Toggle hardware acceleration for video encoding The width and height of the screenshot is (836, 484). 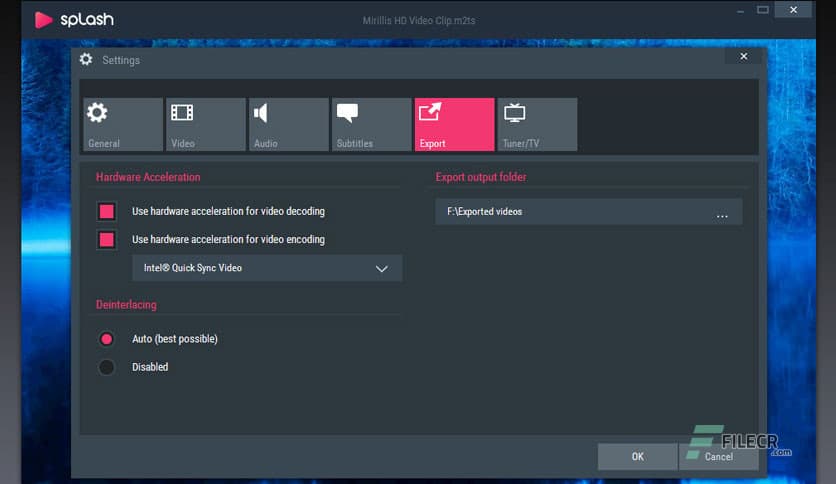[107, 239]
